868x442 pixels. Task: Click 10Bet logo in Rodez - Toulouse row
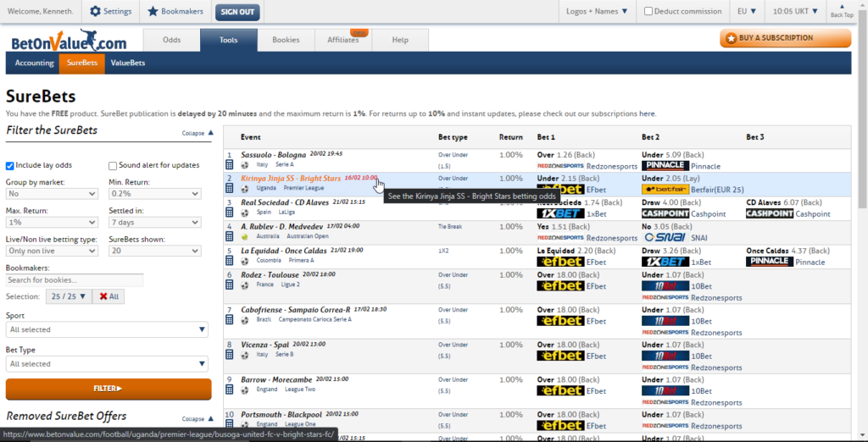[665, 285]
